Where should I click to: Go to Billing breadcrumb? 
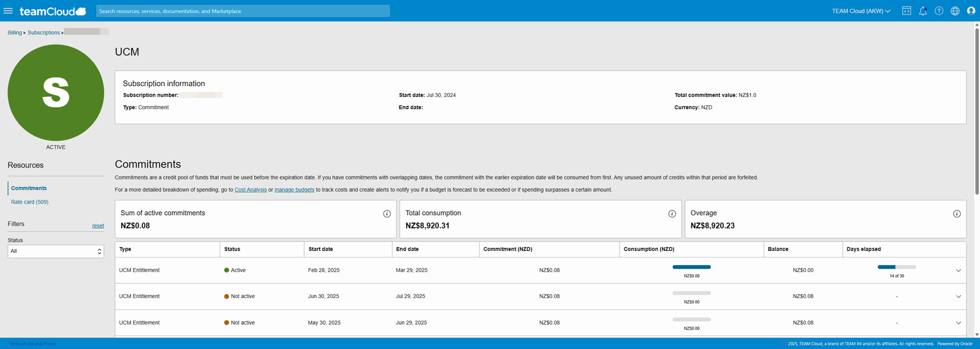[x=14, y=33]
